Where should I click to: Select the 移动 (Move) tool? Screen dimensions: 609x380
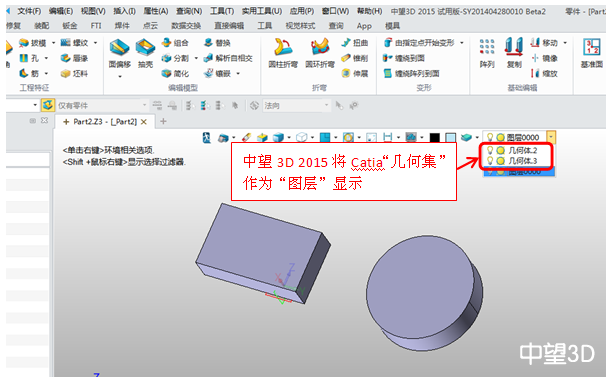544,43
